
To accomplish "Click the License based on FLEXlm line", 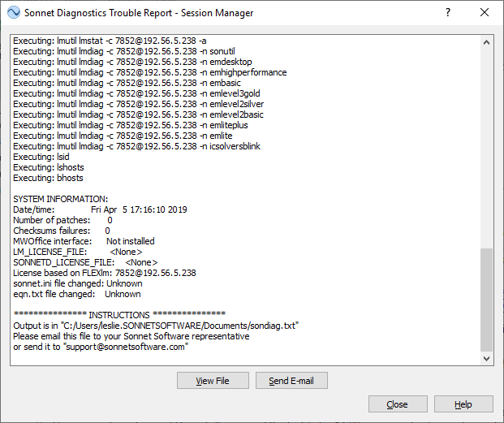I will pyautogui.click(x=105, y=273).
